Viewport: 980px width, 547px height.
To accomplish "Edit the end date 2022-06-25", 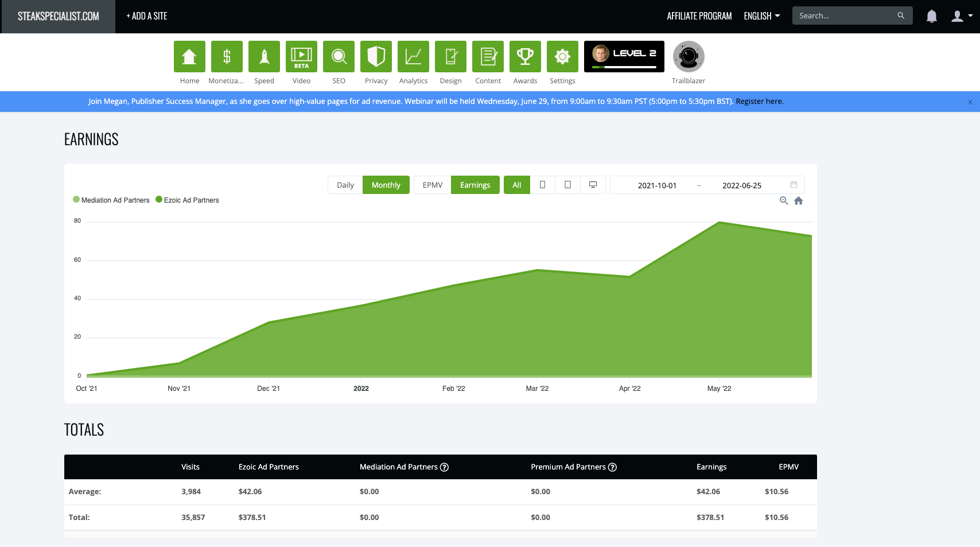I will point(742,185).
